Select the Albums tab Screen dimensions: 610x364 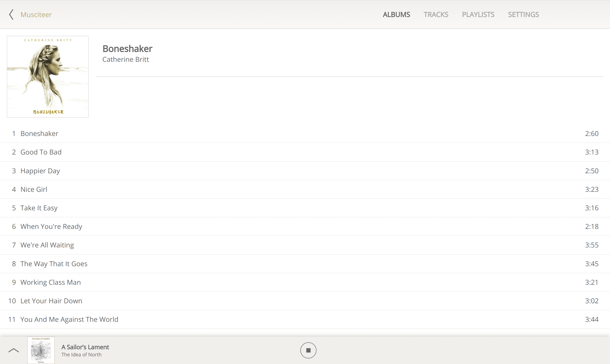396,14
